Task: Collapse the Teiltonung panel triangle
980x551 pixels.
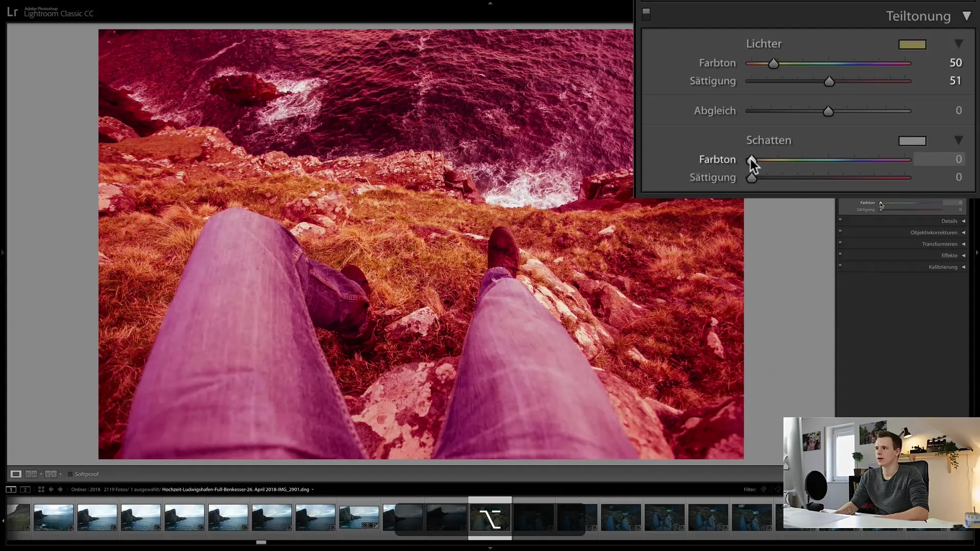Action: (966, 16)
